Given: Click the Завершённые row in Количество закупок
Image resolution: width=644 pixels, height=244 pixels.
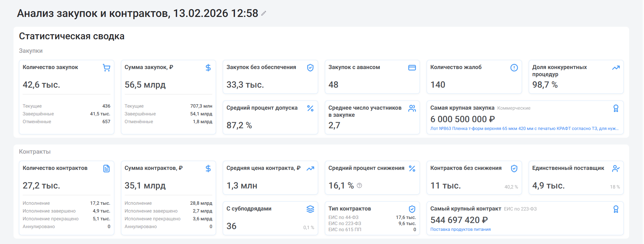Looking at the screenshot, I should click(x=66, y=114).
